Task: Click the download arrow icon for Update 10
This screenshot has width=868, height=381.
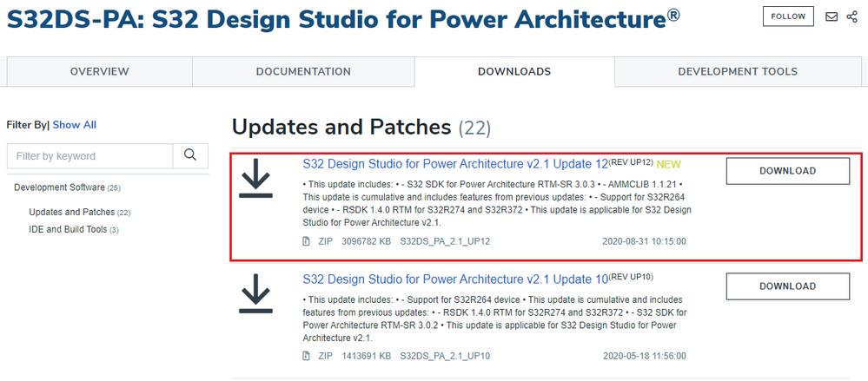Action: coord(255,293)
